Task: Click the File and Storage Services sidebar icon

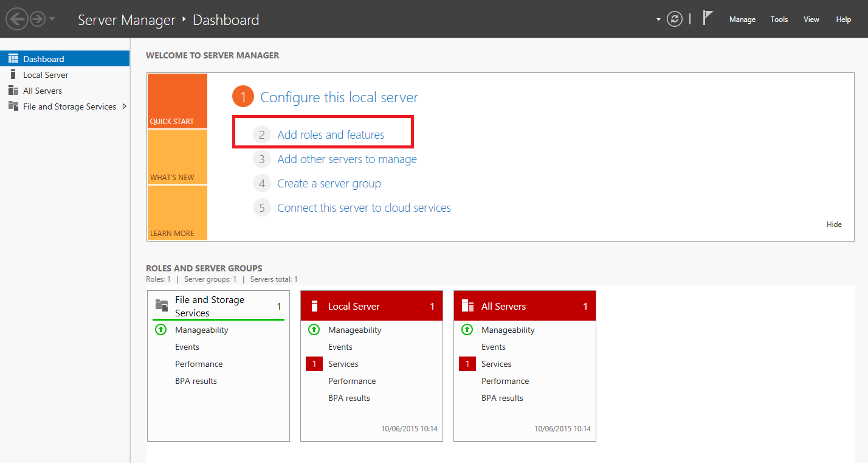Action: pos(13,106)
